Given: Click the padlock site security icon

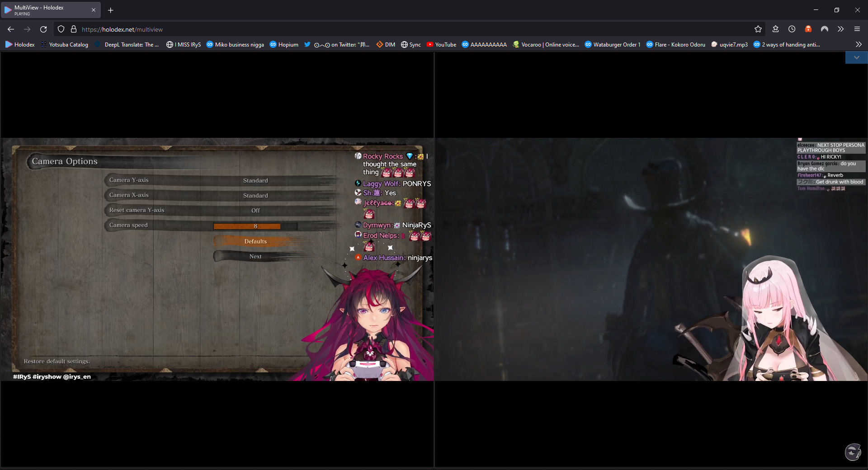Looking at the screenshot, I should click(74, 29).
